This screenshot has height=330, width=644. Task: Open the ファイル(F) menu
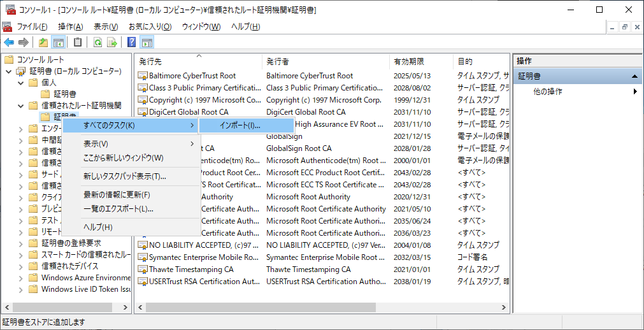pos(32,27)
